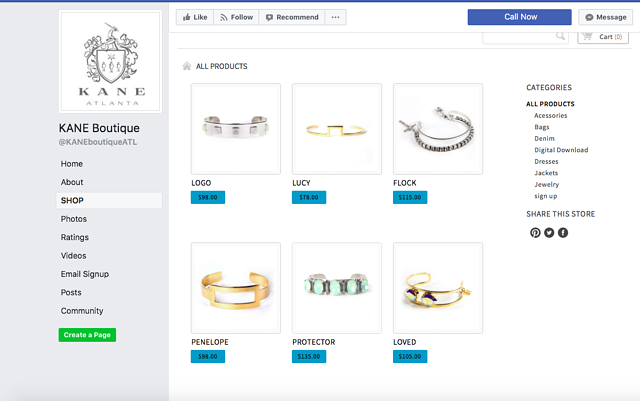Viewport: 640px width, 401px height.
Task: Click the green Create a Page button
Action: pyautogui.click(x=87, y=335)
